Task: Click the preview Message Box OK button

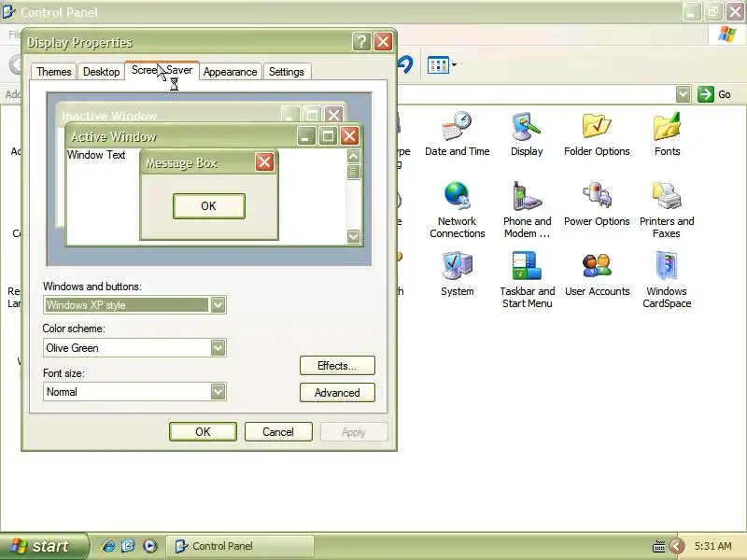Action: 208,206
